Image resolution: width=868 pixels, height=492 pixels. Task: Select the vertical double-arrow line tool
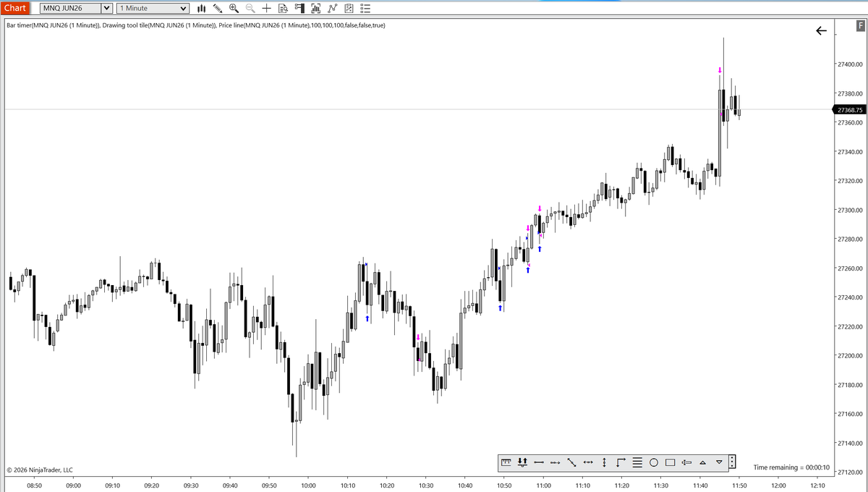[604, 462]
